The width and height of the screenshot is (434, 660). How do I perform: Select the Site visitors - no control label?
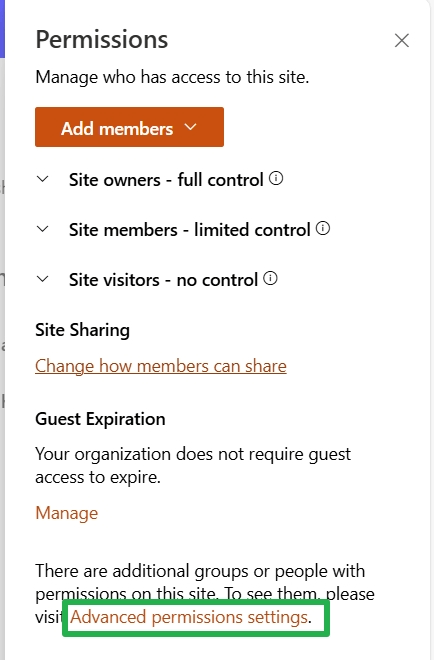pos(163,280)
